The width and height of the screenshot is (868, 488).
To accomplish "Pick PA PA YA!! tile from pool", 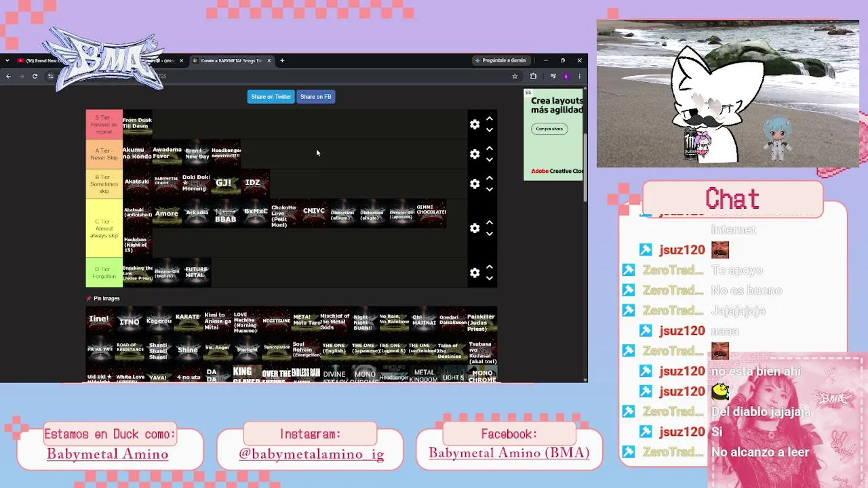I will coord(100,350).
